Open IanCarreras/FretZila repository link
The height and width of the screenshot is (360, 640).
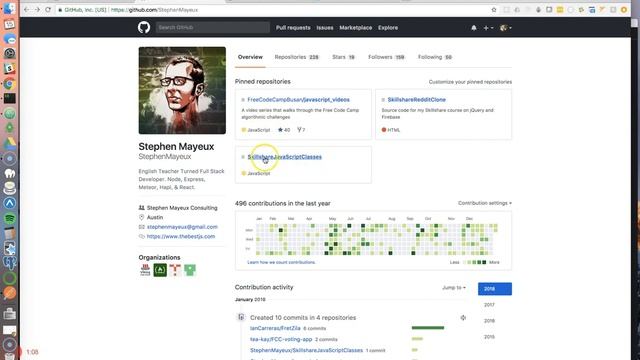coord(275,328)
